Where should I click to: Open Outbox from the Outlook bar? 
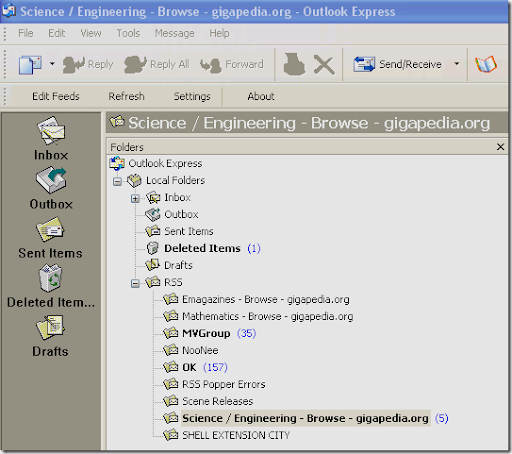click(51, 189)
